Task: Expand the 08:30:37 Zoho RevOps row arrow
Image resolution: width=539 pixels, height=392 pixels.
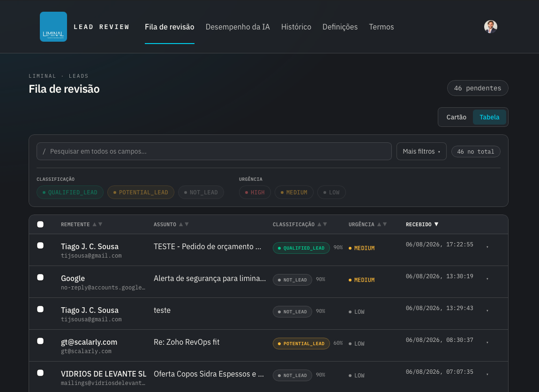Action: click(x=487, y=342)
